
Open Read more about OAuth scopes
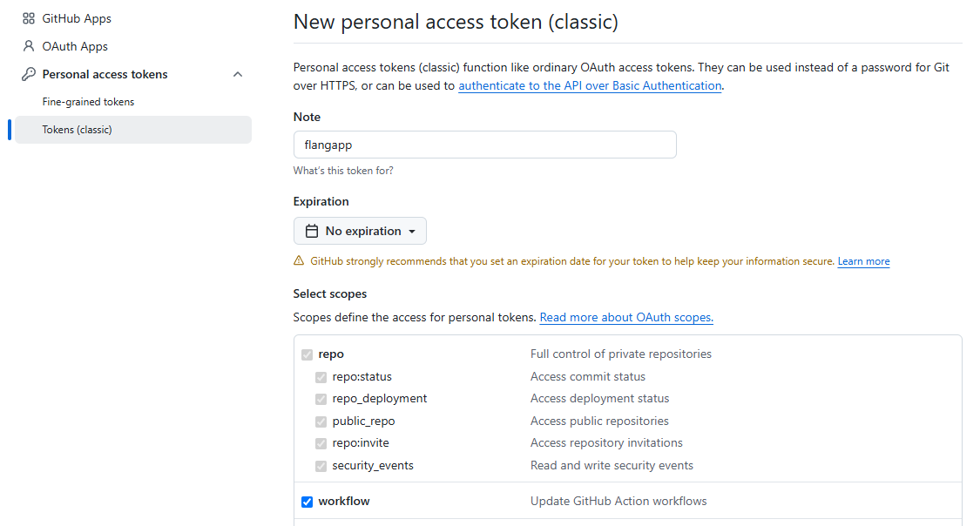625,318
